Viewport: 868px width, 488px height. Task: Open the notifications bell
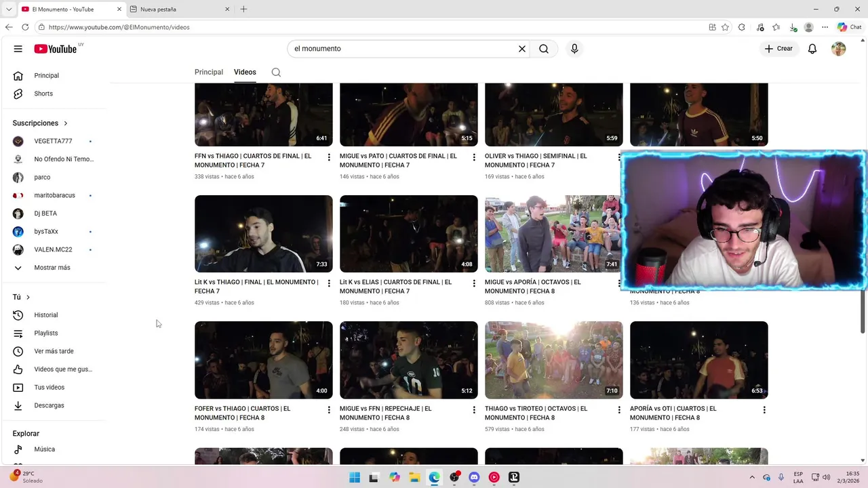(x=812, y=49)
